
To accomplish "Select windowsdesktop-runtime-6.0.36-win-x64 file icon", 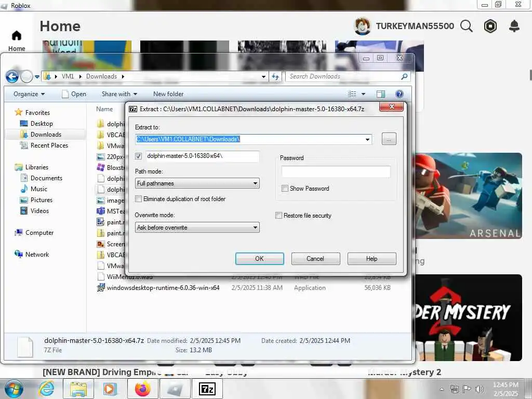I will tap(101, 288).
